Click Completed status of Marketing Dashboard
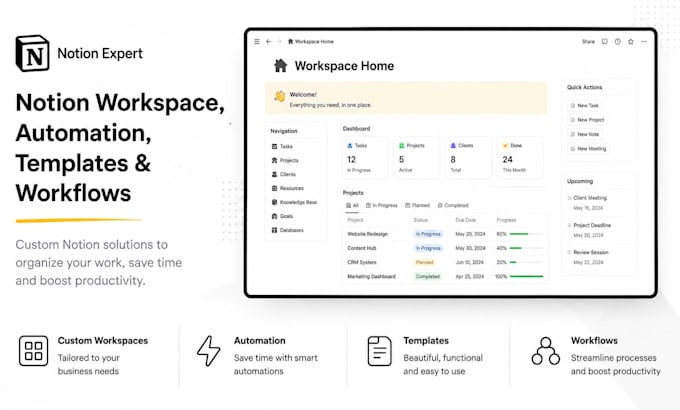The width and height of the screenshot is (680, 410). pyautogui.click(x=428, y=276)
